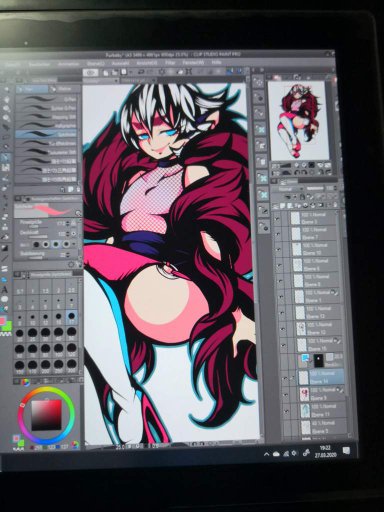Toggle eye icon for layer Ebene 11
The height and width of the screenshot is (512, 384).
tap(286, 411)
